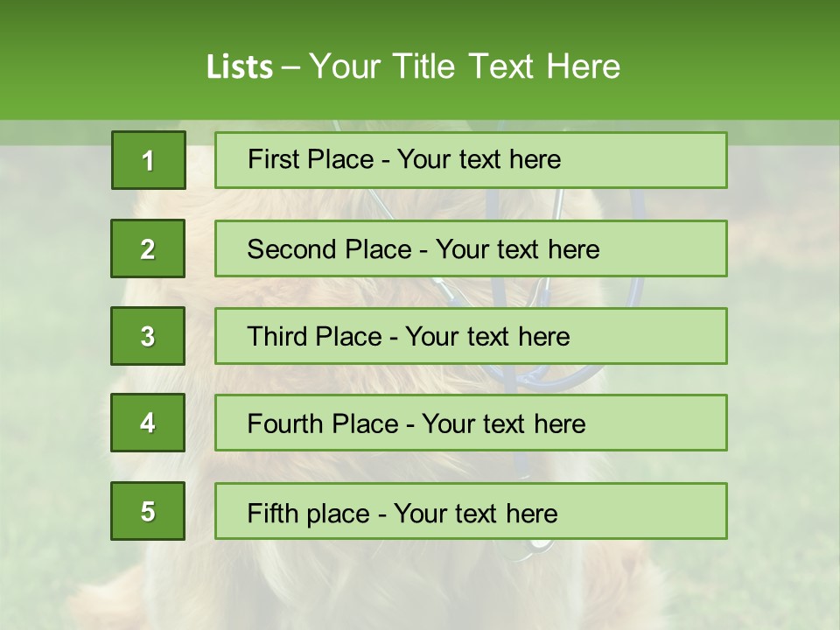The image size is (840, 630).
Task: Select the number 2 box
Action: (x=148, y=248)
